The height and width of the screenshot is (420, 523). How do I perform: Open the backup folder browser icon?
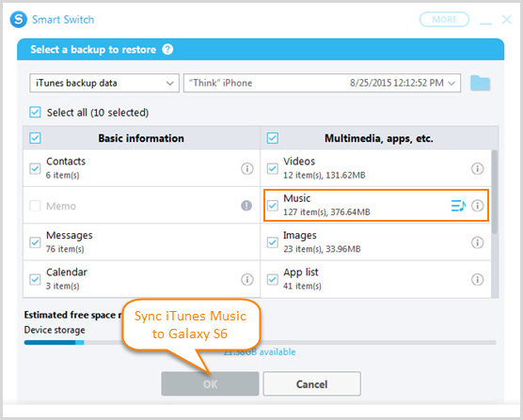tap(480, 83)
